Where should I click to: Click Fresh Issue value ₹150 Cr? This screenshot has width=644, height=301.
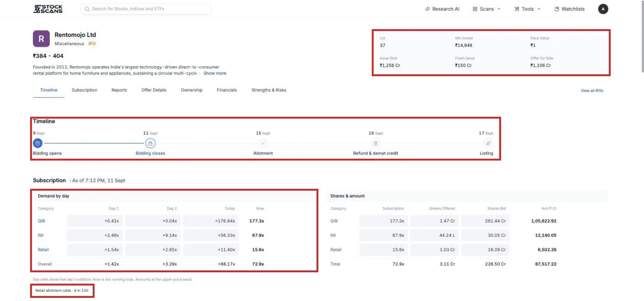click(x=463, y=65)
